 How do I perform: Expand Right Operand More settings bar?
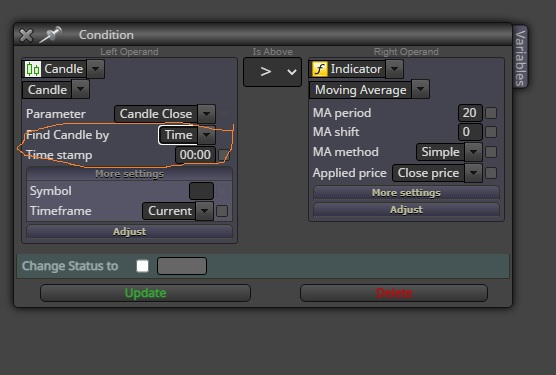pyautogui.click(x=406, y=192)
